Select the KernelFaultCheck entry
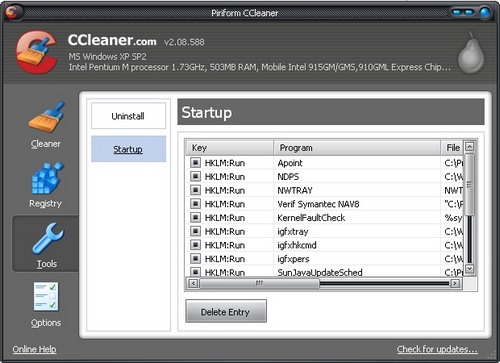Viewport: 500px width, 363px height. (311, 218)
